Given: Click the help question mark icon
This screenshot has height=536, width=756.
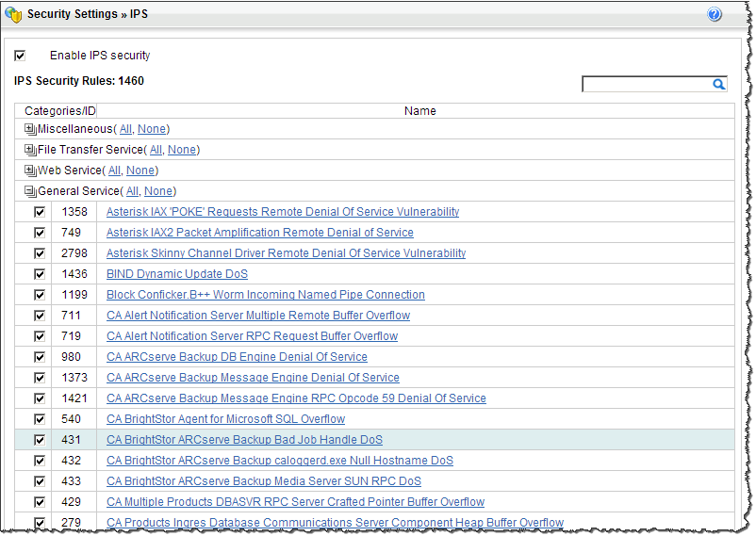Looking at the screenshot, I should [x=714, y=15].
